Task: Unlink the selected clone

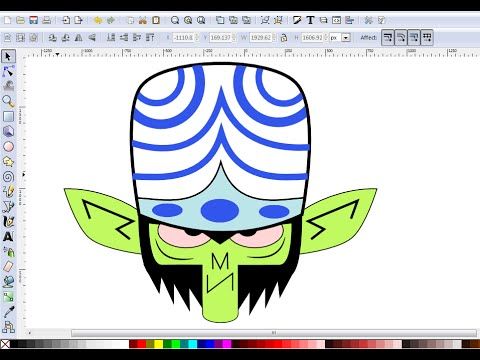Action: pyautogui.click(x=246, y=21)
